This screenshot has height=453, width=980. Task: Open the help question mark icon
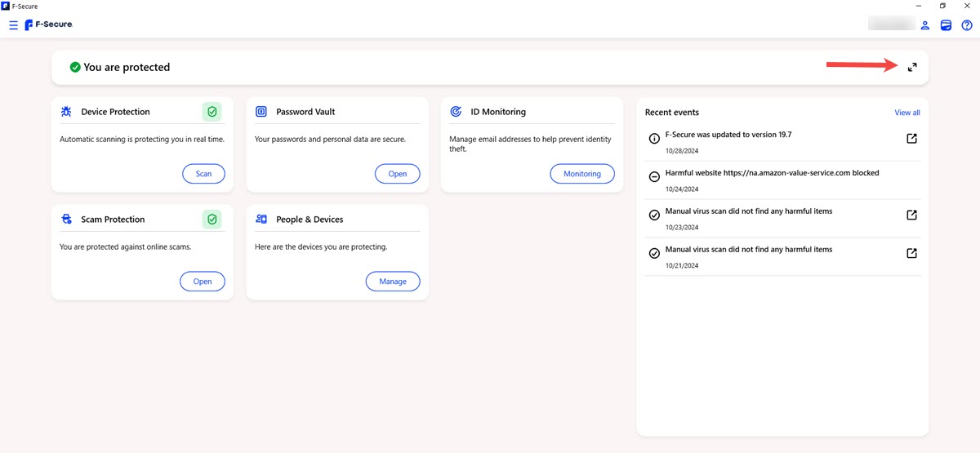click(967, 25)
